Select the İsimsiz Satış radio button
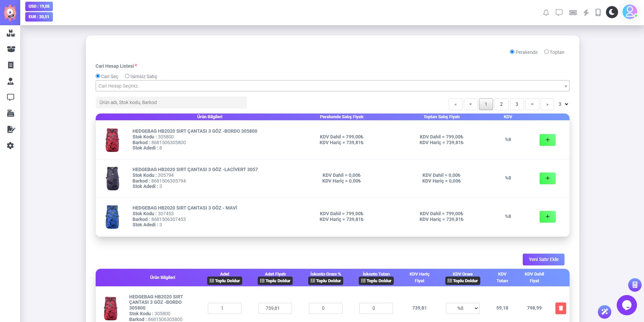 click(x=127, y=76)
